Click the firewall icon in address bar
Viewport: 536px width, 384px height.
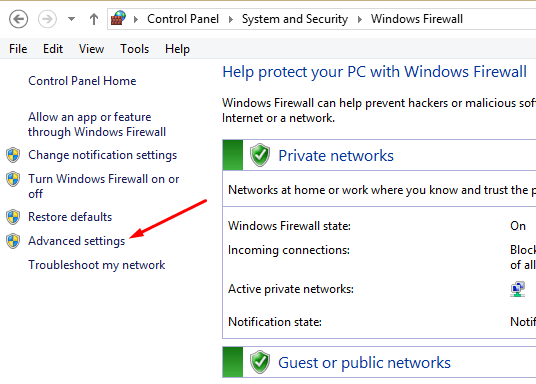pos(118,18)
